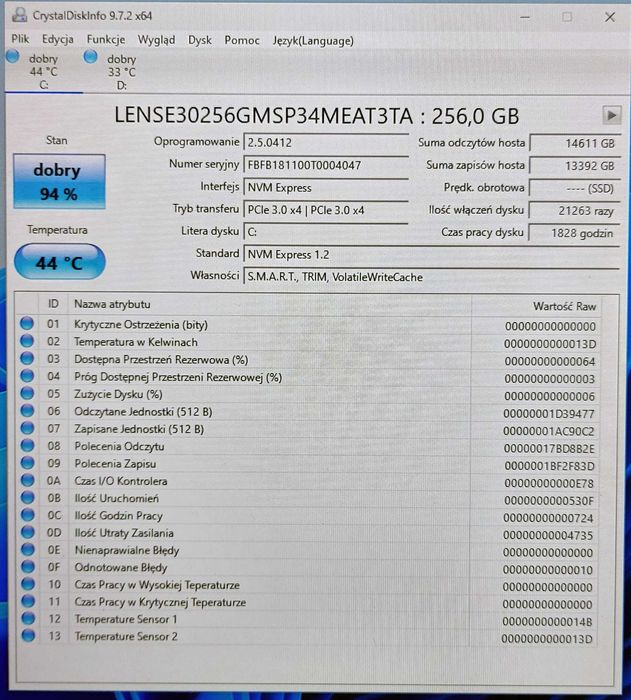This screenshot has height=700, width=631.
Task: Click the Suma odczytów hosta value 14611 GB
Action: (575, 143)
